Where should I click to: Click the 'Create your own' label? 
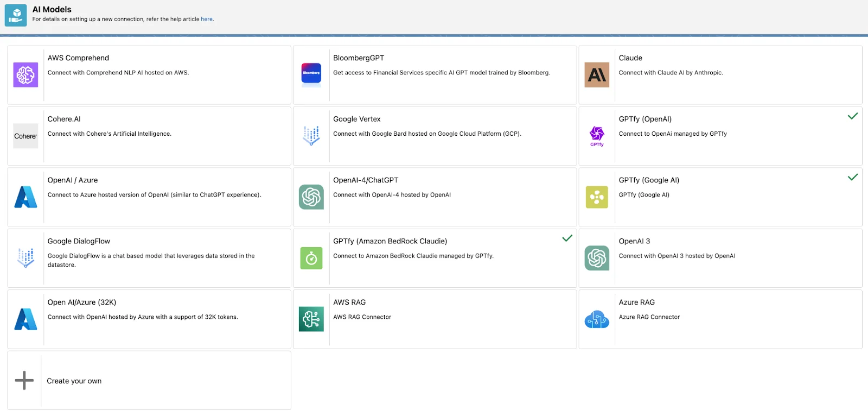pos(74,381)
